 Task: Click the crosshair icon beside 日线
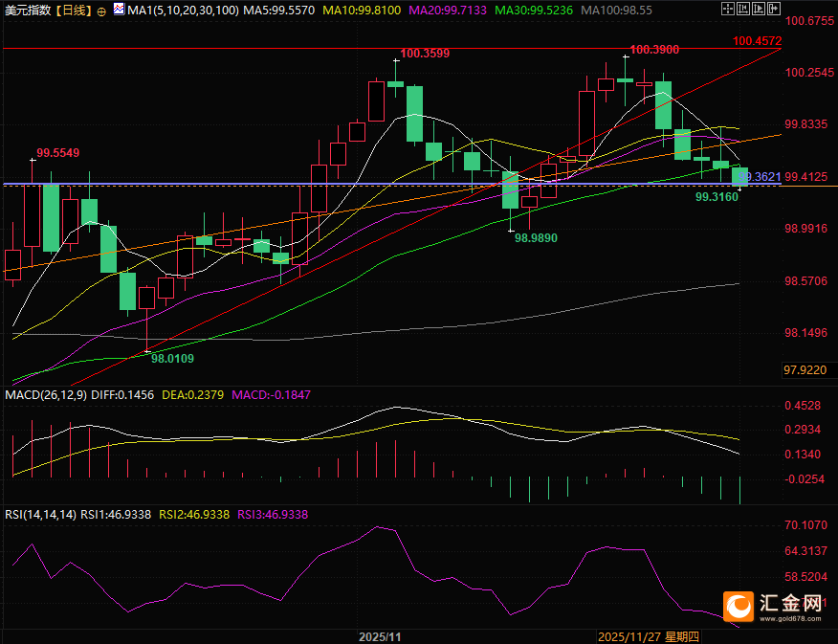[x=101, y=11]
